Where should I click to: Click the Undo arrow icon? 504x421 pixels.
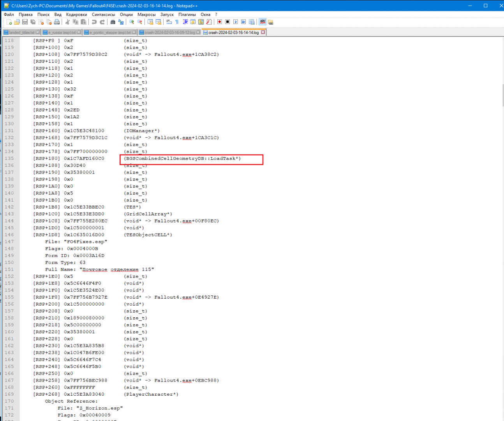click(x=94, y=22)
